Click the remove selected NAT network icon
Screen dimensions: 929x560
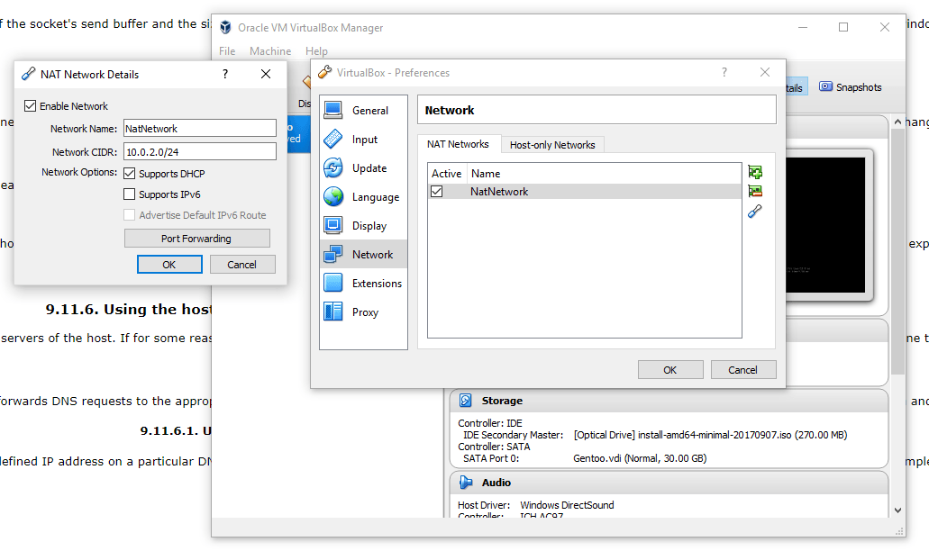coord(755,191)
